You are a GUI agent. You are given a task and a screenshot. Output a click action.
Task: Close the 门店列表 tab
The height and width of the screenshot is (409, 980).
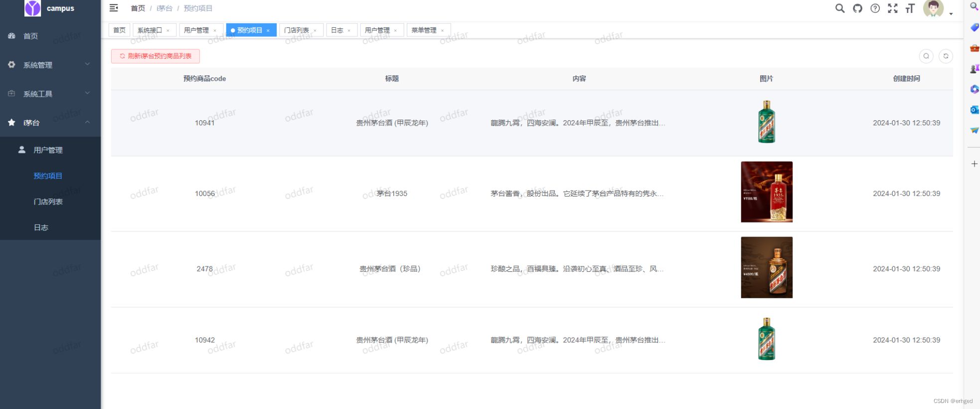(315, 30)
